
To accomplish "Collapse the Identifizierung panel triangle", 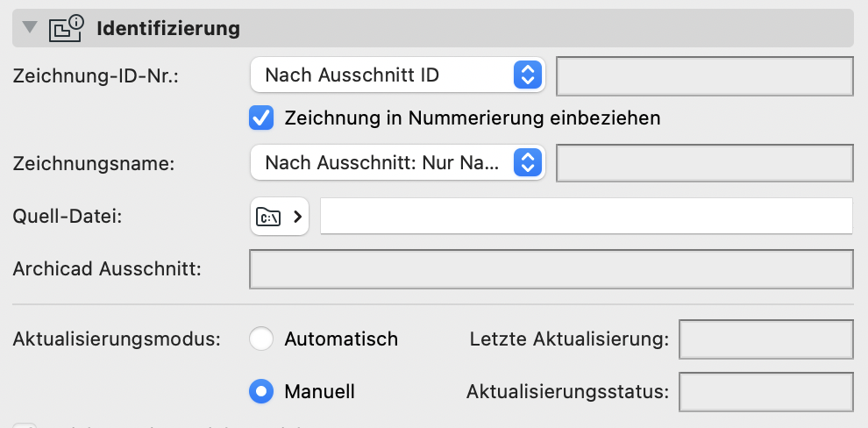I will pyautogui.click(x=30, y=26).
